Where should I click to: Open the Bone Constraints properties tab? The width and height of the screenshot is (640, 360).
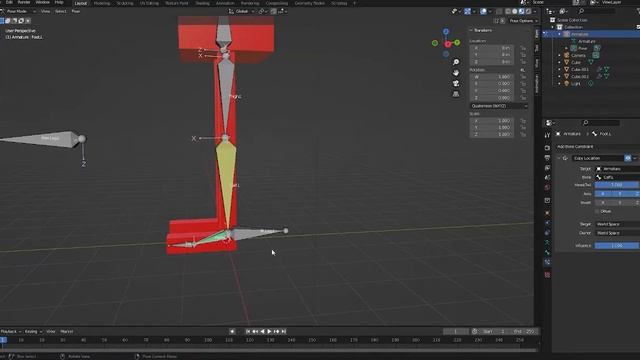tap(547, 262)
